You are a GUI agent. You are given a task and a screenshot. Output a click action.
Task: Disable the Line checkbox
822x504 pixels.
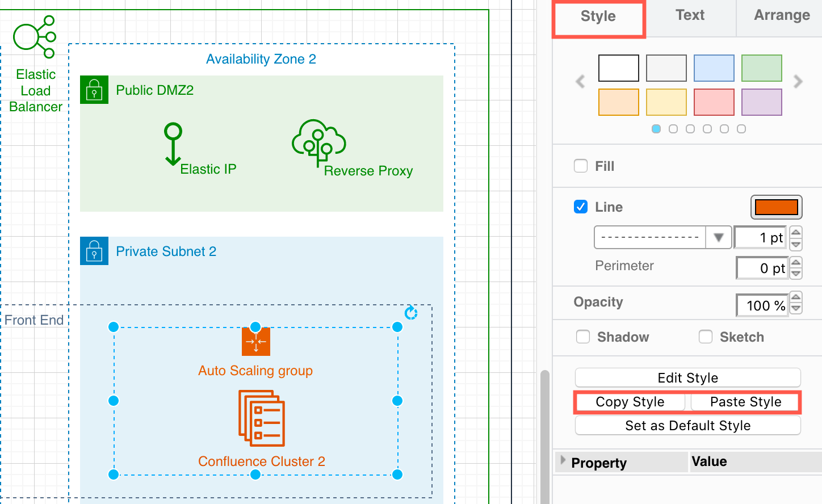click(x=580, y=207)
